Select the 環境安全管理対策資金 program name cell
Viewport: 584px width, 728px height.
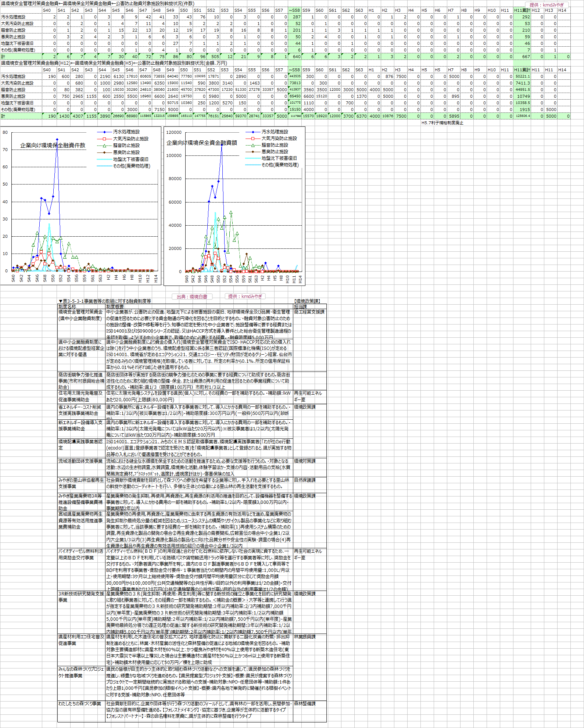[x=82, y=324]
